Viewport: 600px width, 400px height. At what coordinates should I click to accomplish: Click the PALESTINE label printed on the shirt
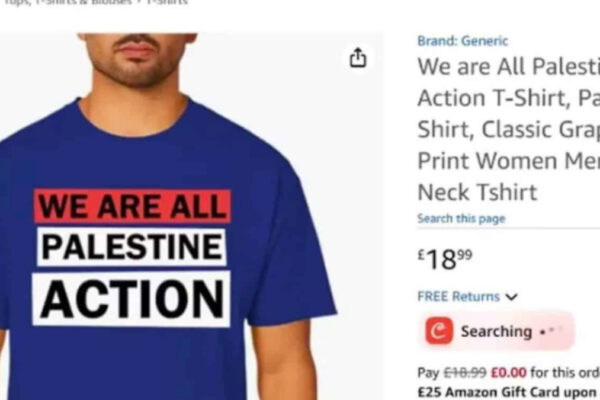[132, 247]
